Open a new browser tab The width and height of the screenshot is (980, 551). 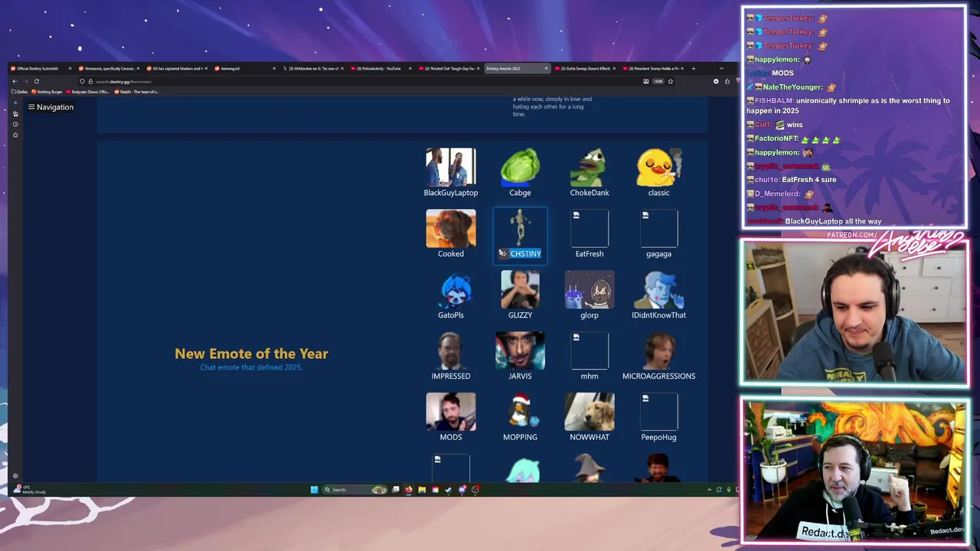point(694,68)
